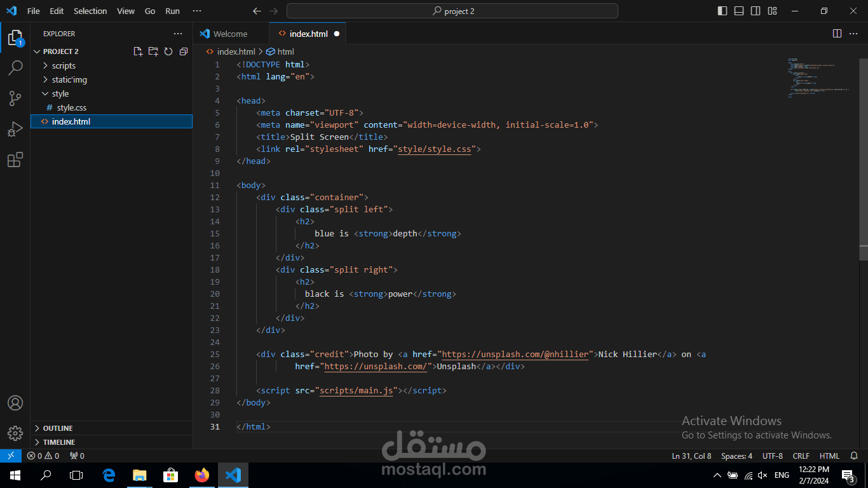Open the Selection menu
868x488 pixels.
pyautogui.click(x=90, y=11)
